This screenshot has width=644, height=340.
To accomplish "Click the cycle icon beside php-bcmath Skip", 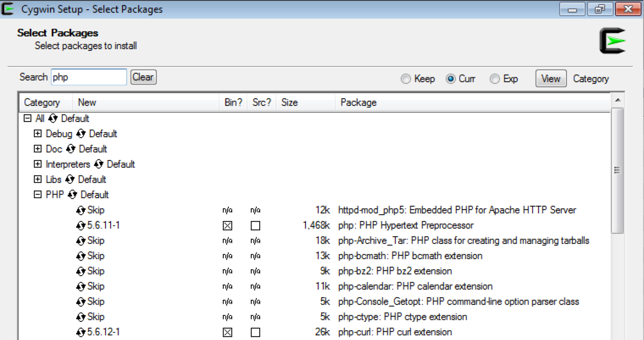I will (80, 256).
